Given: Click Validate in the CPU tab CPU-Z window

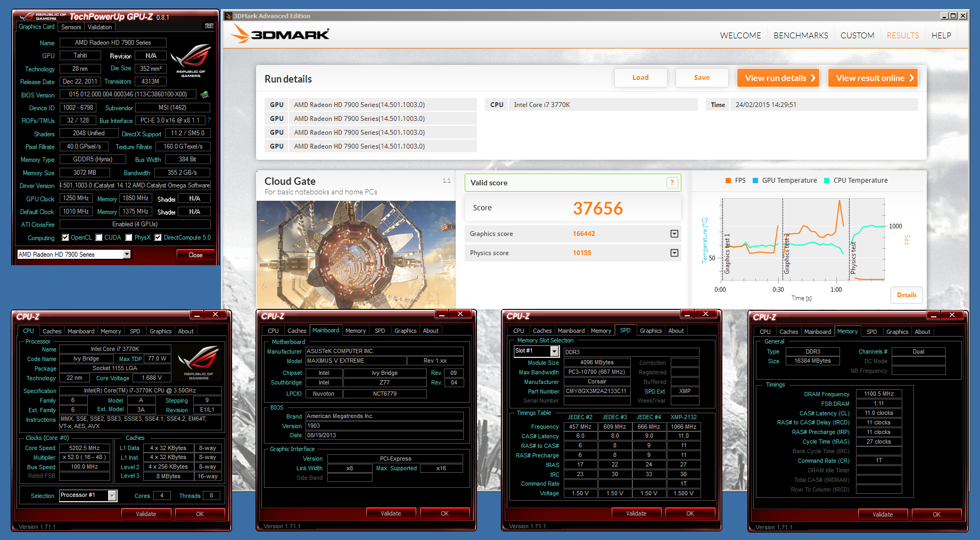Looking at the screenshot, I should pos(146,514).
